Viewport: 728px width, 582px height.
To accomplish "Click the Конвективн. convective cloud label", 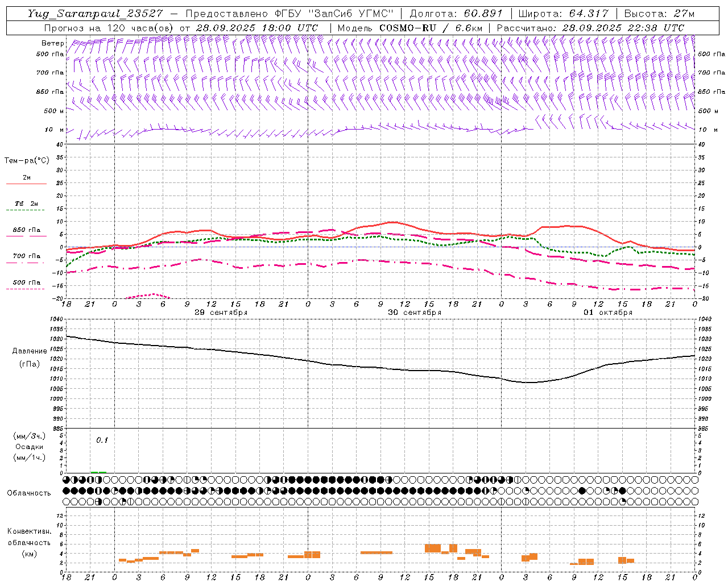I will click(29, 531).
